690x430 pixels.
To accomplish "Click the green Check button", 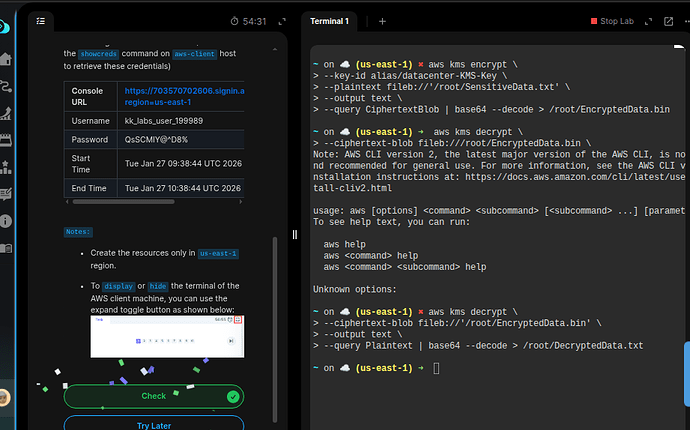I will point(153,397).
